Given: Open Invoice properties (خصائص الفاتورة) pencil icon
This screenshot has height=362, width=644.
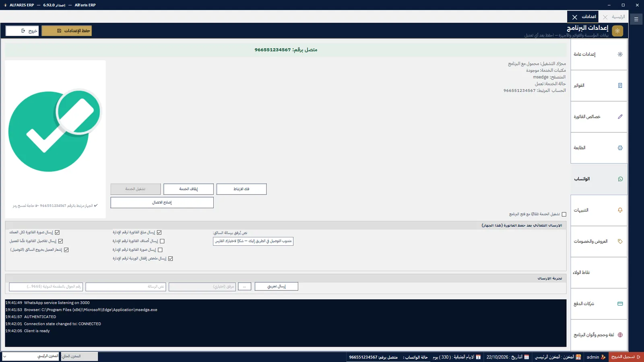Looking at the screenshot, I should [620, 117].
